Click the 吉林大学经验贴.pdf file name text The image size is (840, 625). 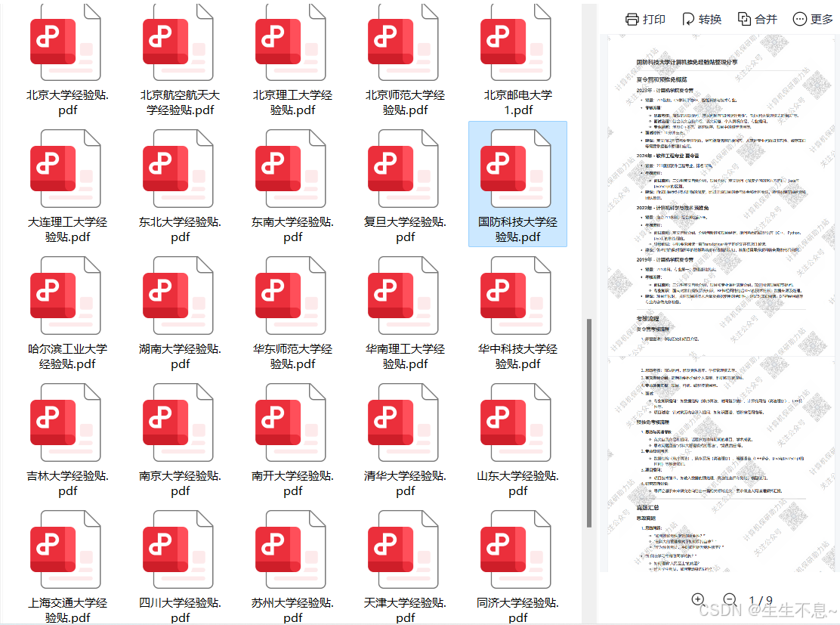pyautogui.click(x=67, y=484)
